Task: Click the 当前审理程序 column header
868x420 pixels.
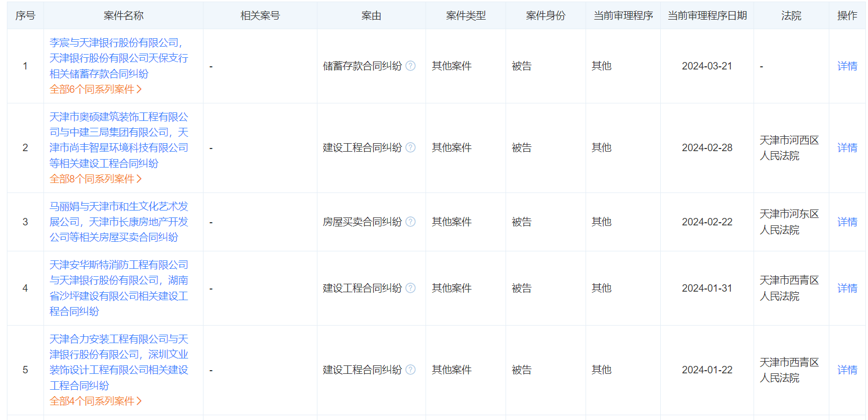Action: coord(623,16)
